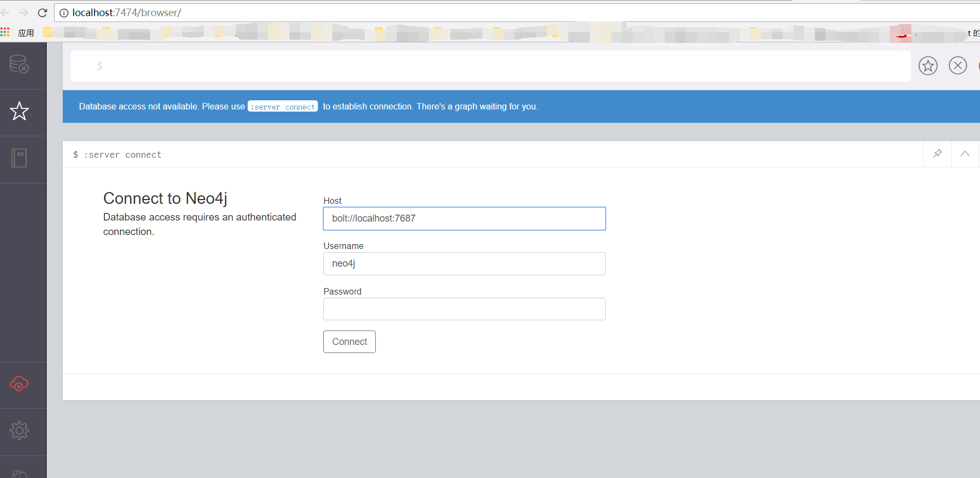This screenshot has height=478, width=980.
Task: Open the Documents book icon in sidebar
Action: click(19, 158)
